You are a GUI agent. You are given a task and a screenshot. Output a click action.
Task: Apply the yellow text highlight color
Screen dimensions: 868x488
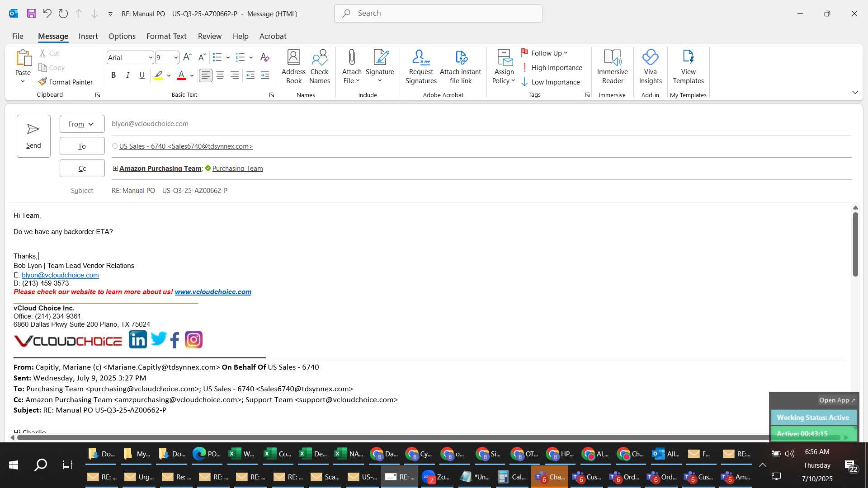pos(158,75)
